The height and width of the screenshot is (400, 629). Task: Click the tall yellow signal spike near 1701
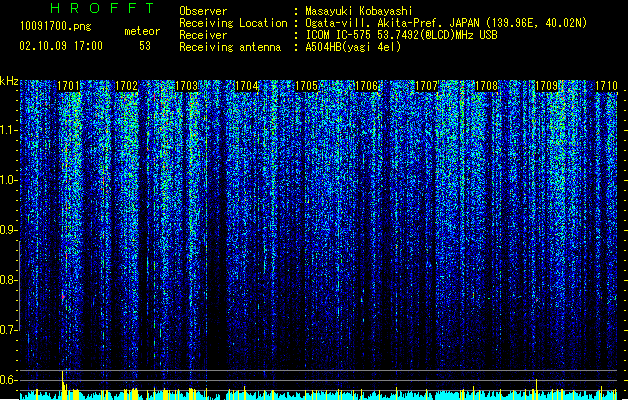[63, 385]
